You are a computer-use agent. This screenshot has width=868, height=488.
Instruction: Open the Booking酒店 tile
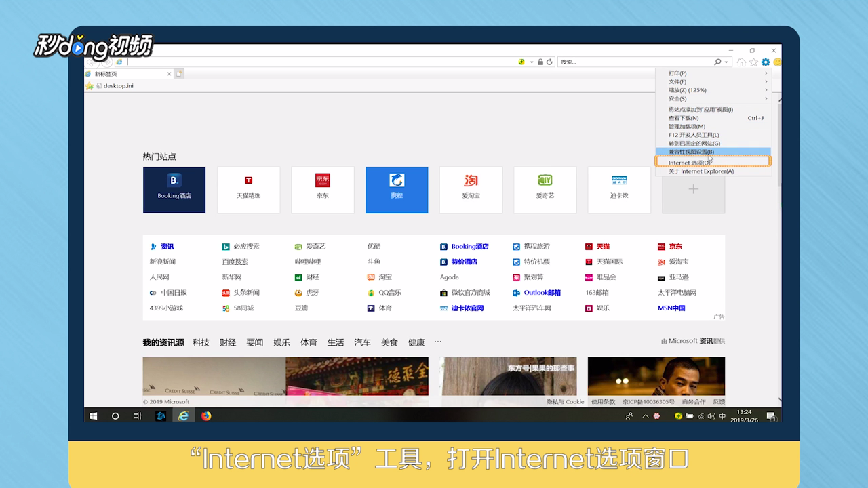(x=174, y=190)
